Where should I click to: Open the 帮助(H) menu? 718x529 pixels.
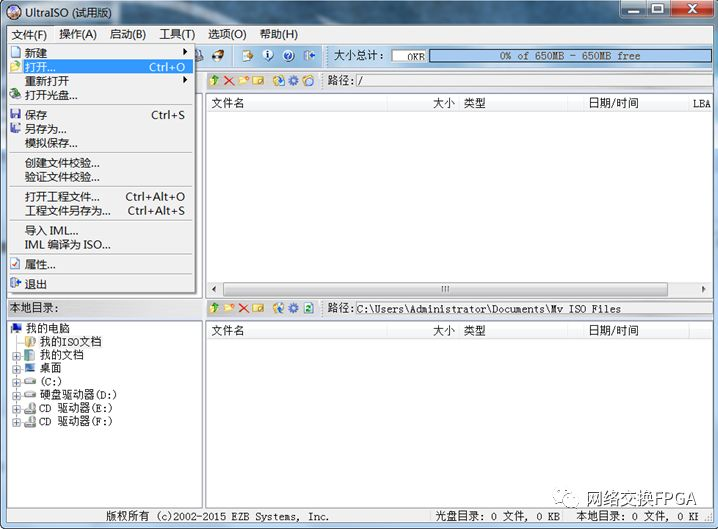click(278, 34)
